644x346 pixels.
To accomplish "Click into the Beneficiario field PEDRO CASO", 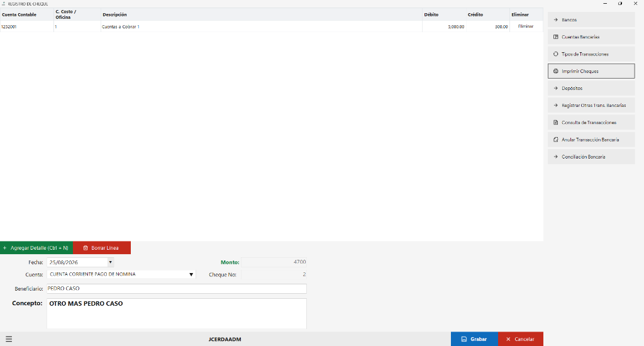I will point(177,289).
